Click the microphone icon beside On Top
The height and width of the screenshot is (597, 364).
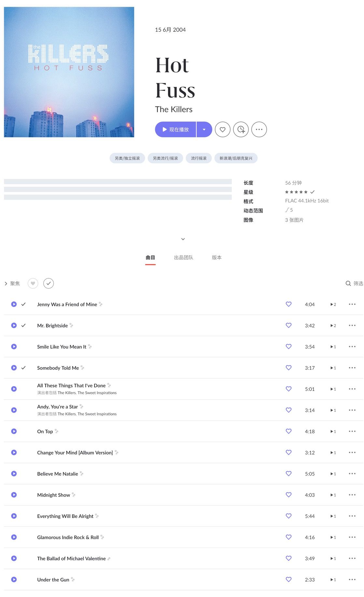(56, 431)
